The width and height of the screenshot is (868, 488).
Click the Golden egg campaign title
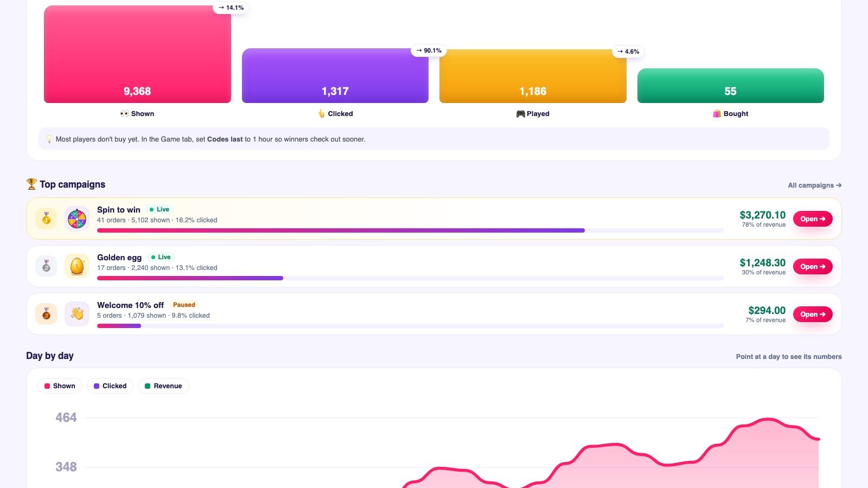click(119, 258)
